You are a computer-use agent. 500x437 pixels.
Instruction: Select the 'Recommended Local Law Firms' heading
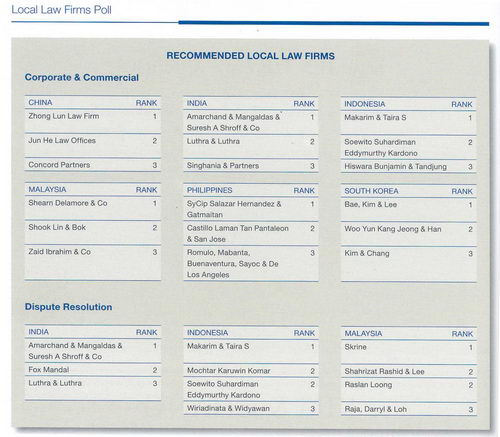point(250,56)
